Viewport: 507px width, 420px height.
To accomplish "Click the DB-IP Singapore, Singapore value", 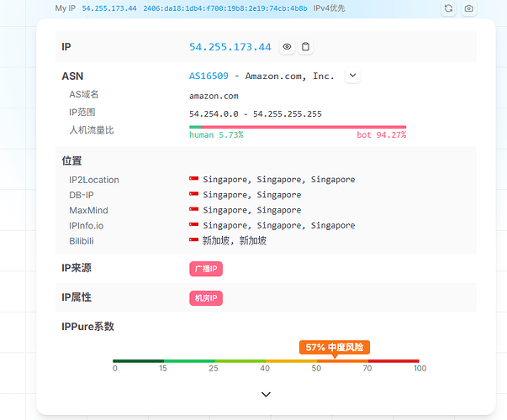I will point(252,195).
